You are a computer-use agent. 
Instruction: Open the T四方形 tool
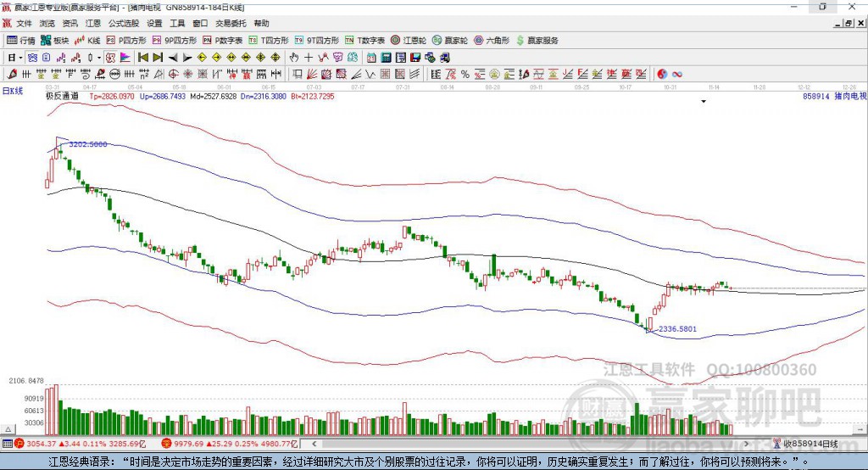tap(269, 41)
